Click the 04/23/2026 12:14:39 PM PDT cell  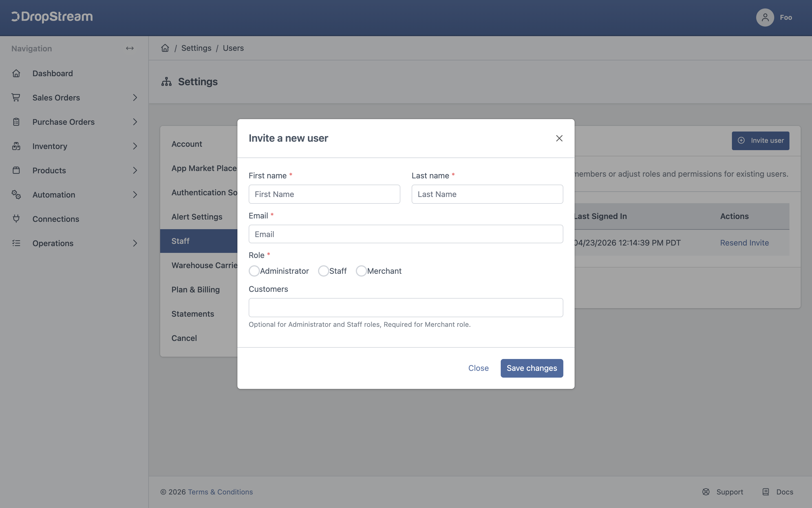pos(627,243)
